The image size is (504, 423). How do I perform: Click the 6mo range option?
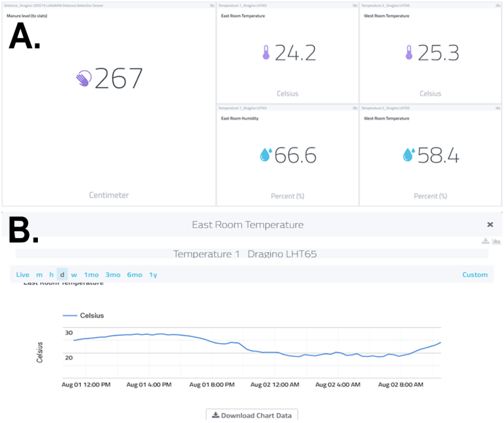[x=134, y=274]
